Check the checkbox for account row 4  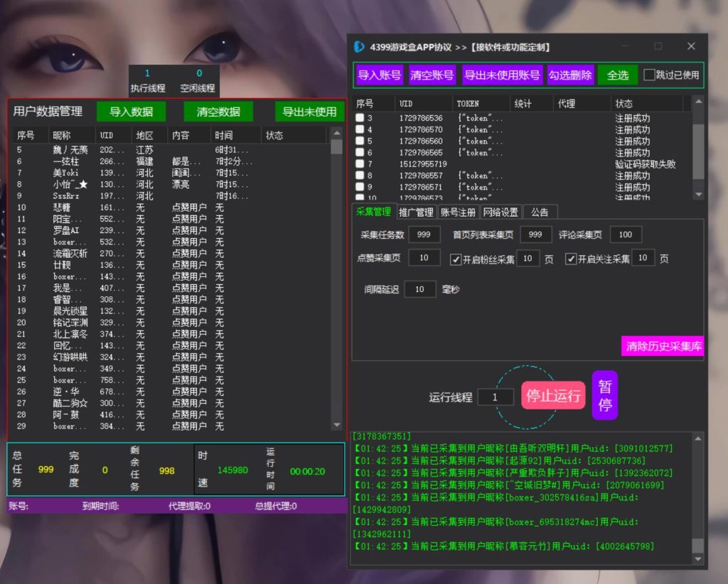coord(359,129)
